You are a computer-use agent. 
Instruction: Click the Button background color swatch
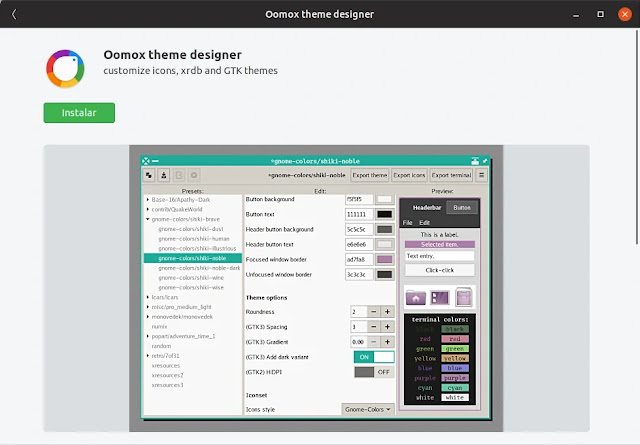(384, 199)
